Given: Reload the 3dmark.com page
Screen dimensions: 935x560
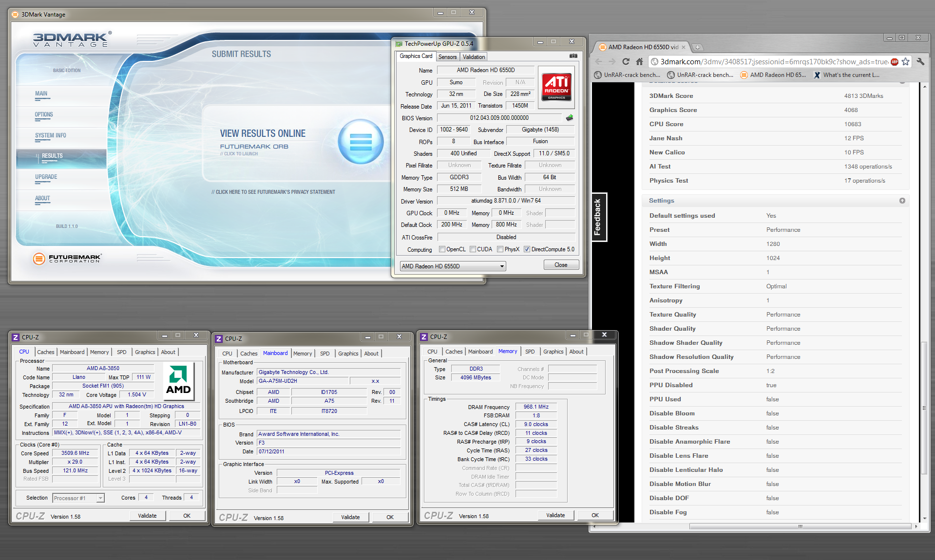Looking at the screenshot, I should [626, 61].
